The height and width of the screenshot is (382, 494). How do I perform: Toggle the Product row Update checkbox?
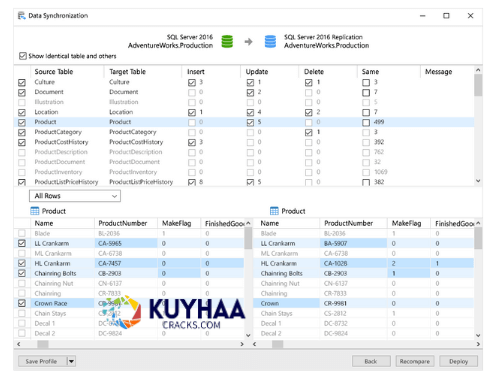[250, 122]
